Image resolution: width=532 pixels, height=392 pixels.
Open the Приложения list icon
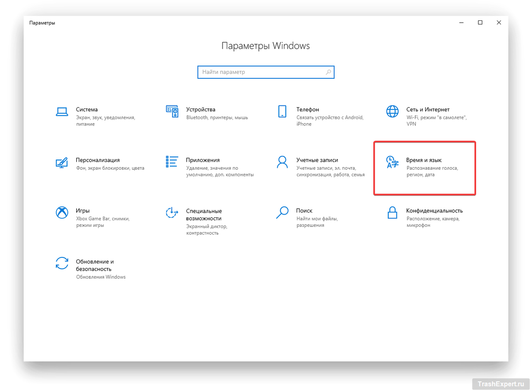click(172, 162)
